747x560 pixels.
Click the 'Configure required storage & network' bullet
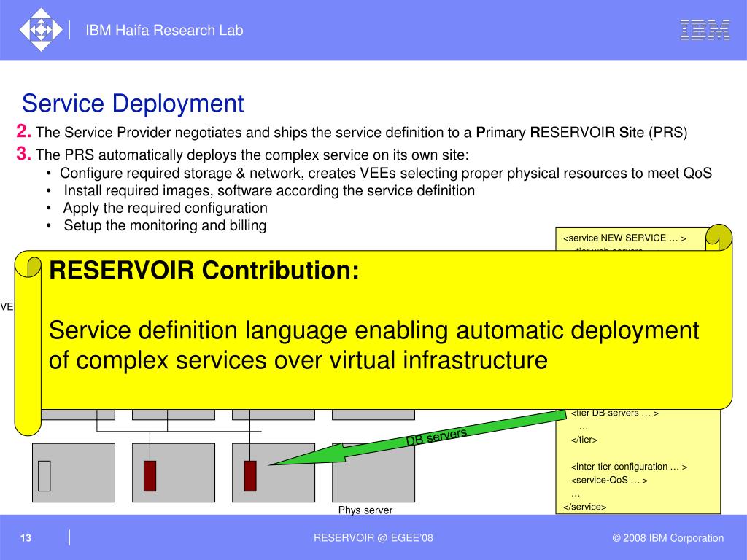coord(385,173)
